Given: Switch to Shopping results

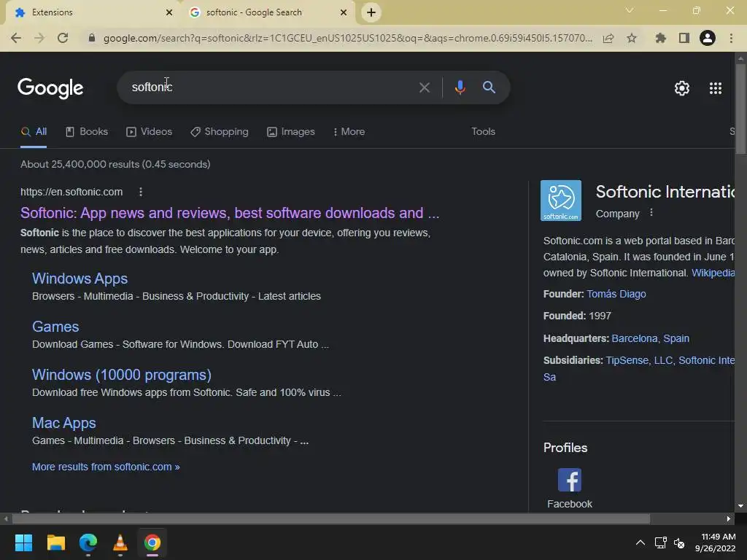Looking at the screenshot, I should click(219, 132).
